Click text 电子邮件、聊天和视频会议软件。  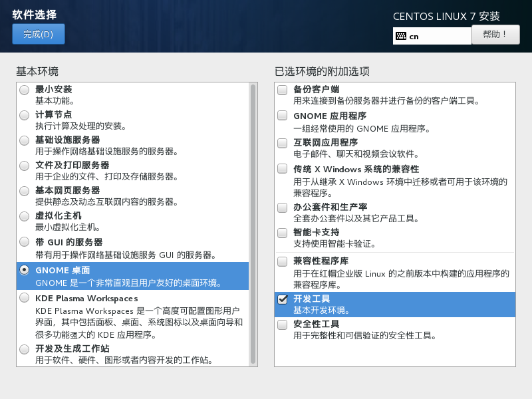[356, 154]
